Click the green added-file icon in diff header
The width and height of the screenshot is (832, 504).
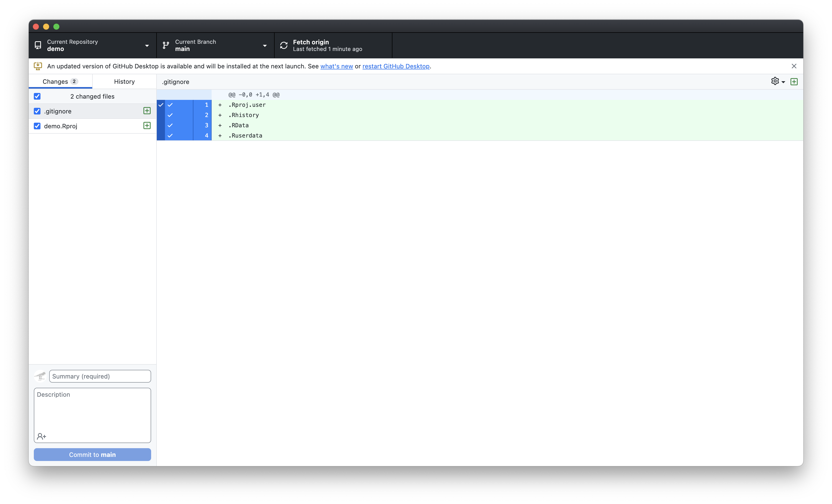(794, 82)
